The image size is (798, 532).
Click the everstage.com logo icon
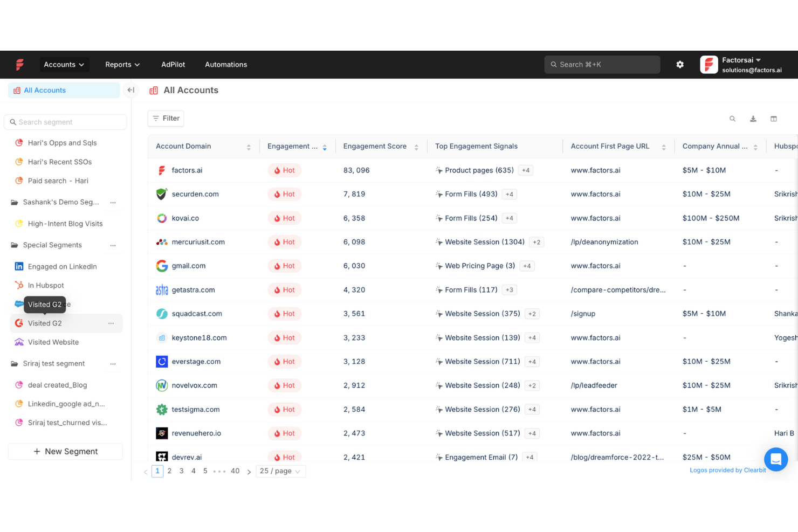(162, 362)
